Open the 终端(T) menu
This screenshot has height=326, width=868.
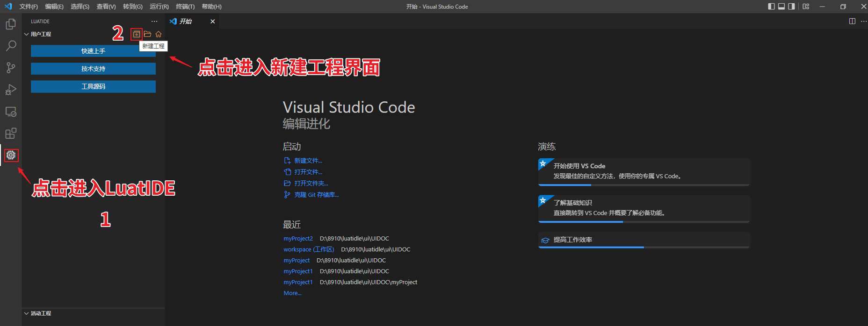coord(185,7)
